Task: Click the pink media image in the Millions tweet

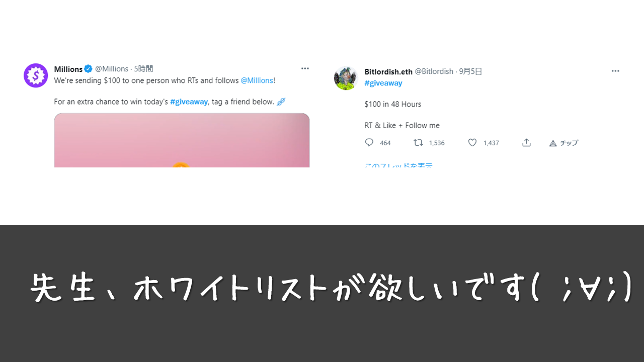Action: pos(182,140)
